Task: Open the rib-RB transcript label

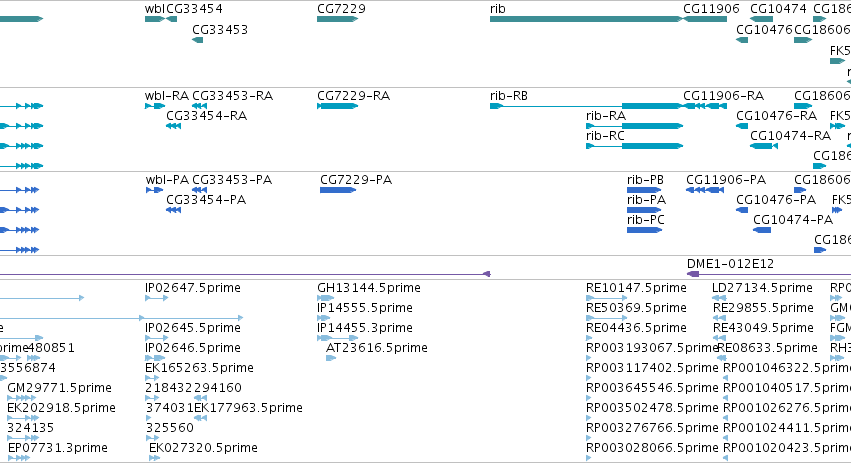Action: (509, 96)
